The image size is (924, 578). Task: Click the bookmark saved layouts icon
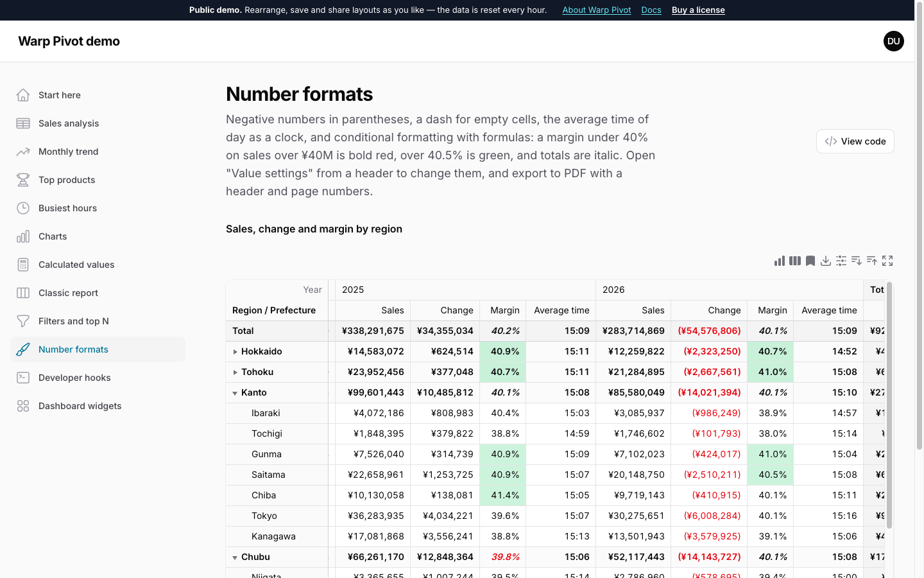[x=810, y=261]
